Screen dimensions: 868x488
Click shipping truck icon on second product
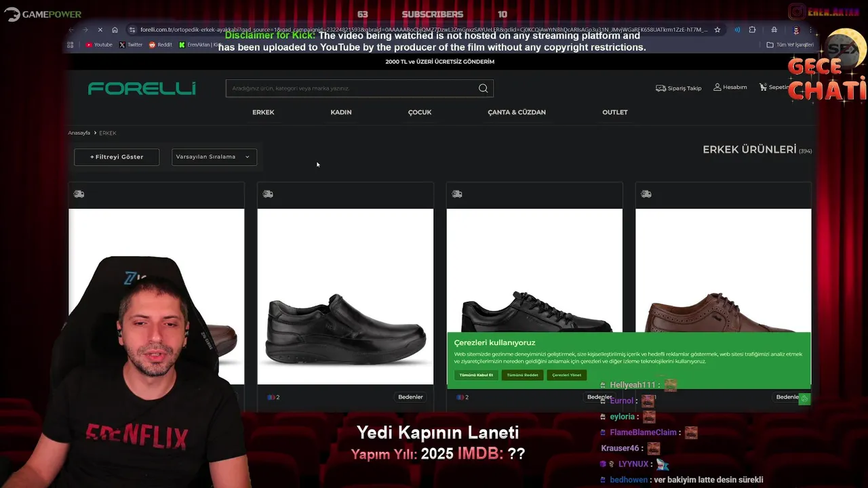pyautogui.click(x=268, y=194)
